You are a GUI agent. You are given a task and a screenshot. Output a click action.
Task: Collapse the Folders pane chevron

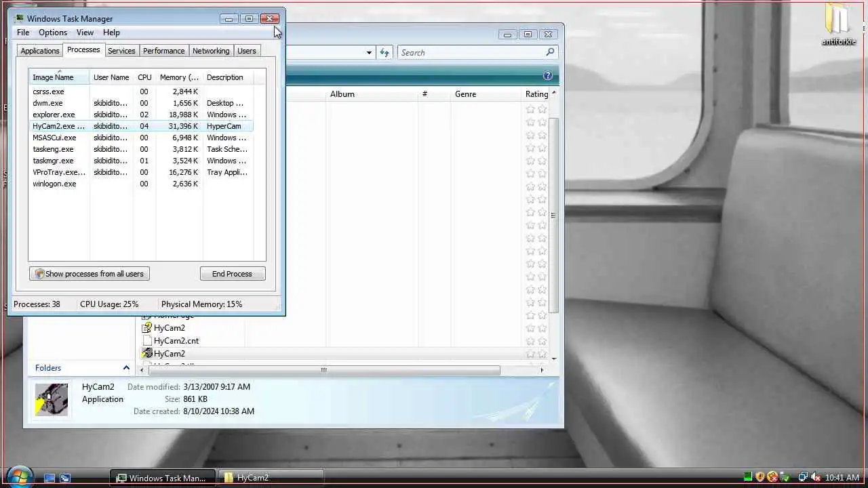pyautogui.click(x=126, y=368)
